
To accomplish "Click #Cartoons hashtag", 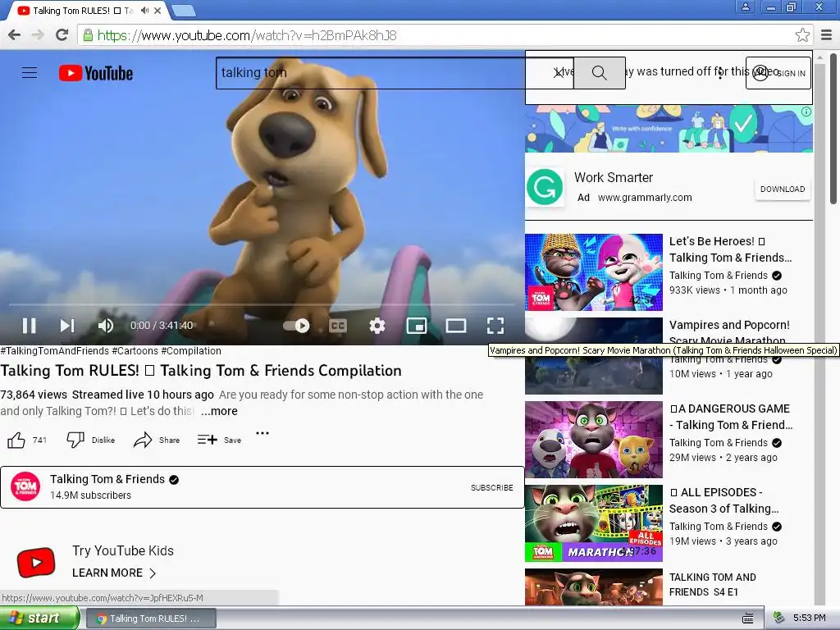I will coord(135,351).
